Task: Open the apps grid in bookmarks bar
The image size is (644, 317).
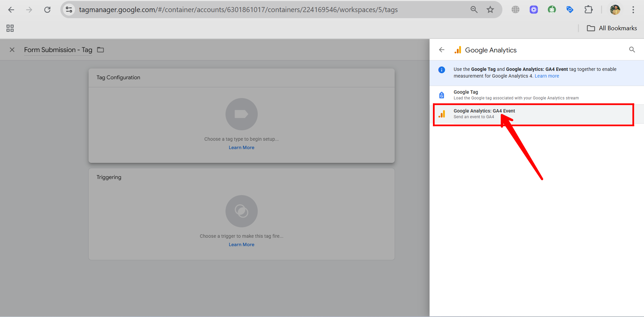Action: tap(10, 28)
